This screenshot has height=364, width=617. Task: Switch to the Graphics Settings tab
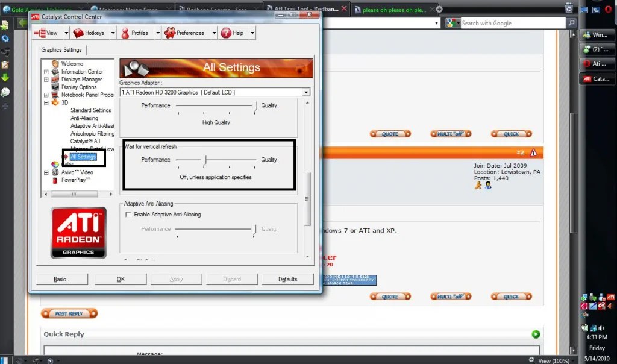pos(62,50)
